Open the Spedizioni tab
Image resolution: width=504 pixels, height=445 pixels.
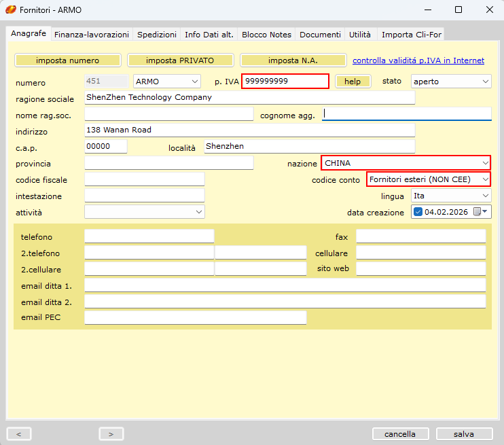[157, 35]
